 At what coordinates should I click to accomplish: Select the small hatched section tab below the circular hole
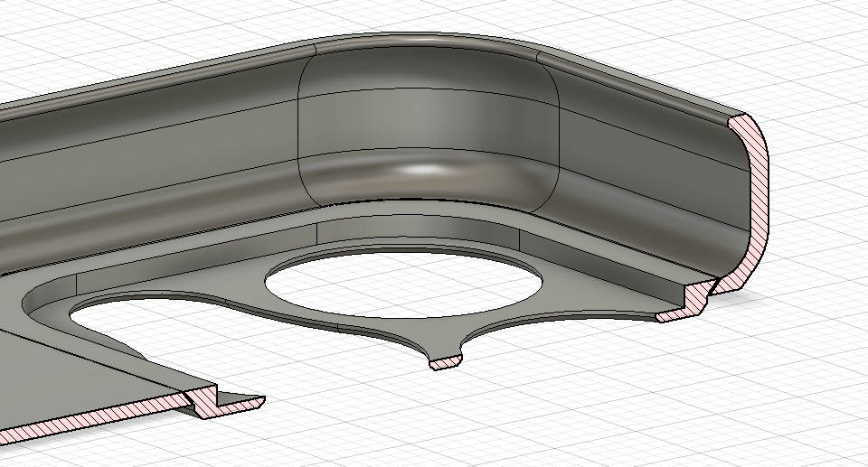pos(446,363)
